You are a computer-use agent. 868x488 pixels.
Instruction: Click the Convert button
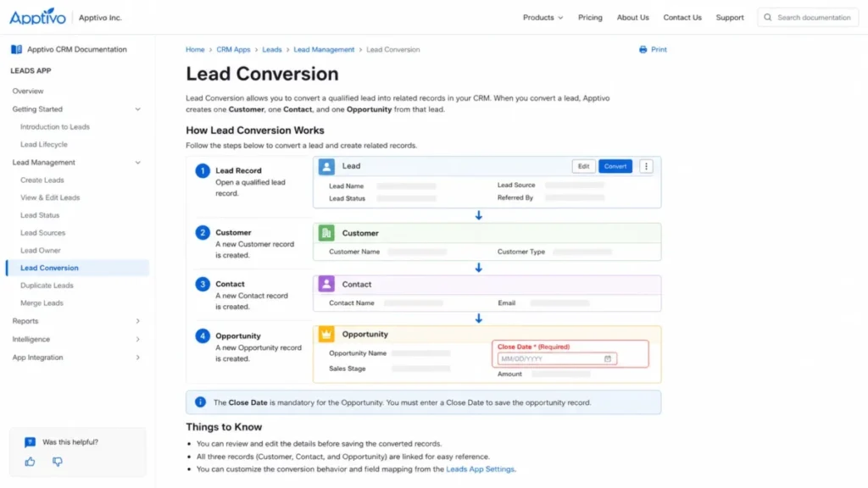coord(615,166)
